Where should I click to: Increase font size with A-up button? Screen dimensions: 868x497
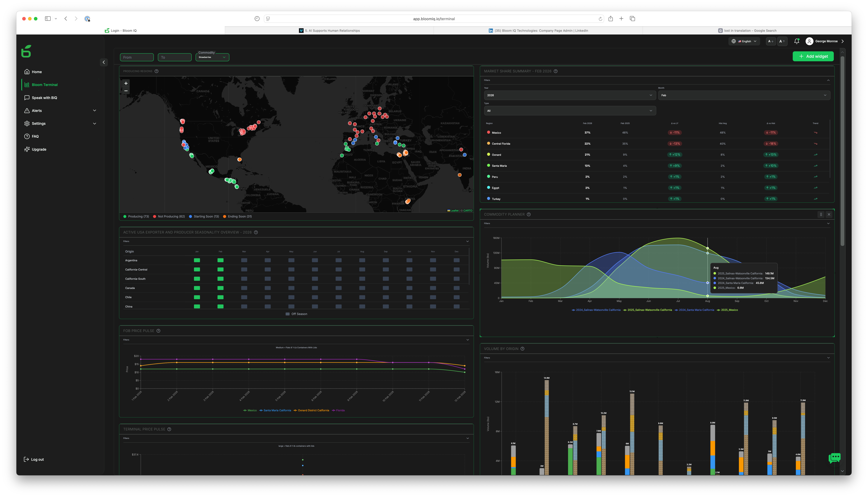(x=782, y=41)
